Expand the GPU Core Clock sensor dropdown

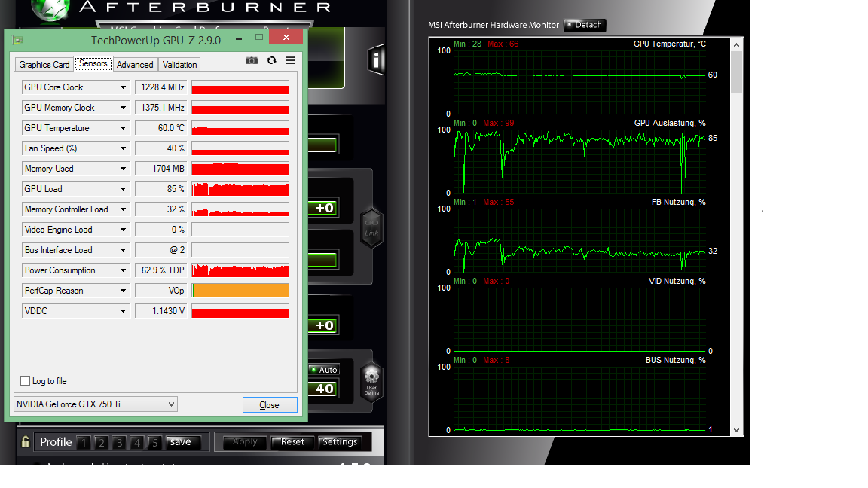pos(123,87)
